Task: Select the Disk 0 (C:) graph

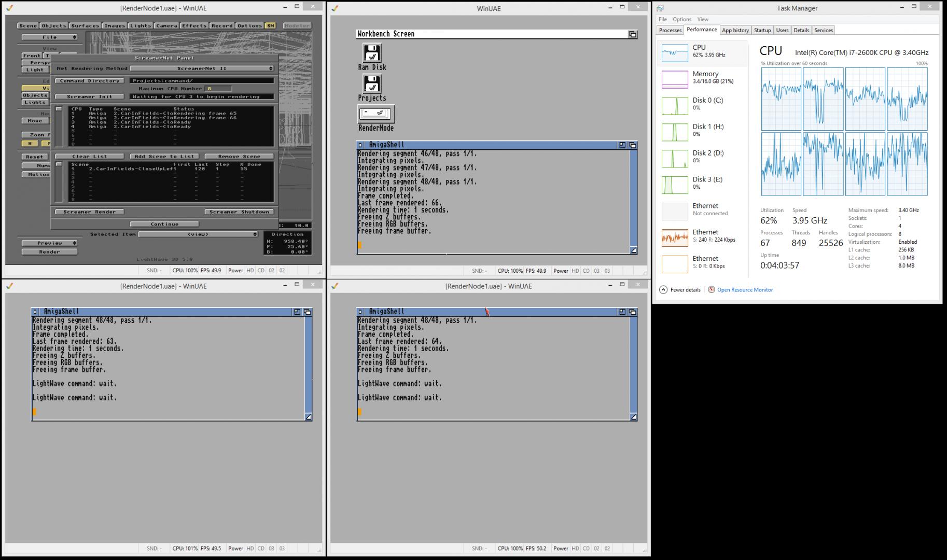Action: pyautogui.click(x=674, y=106)
